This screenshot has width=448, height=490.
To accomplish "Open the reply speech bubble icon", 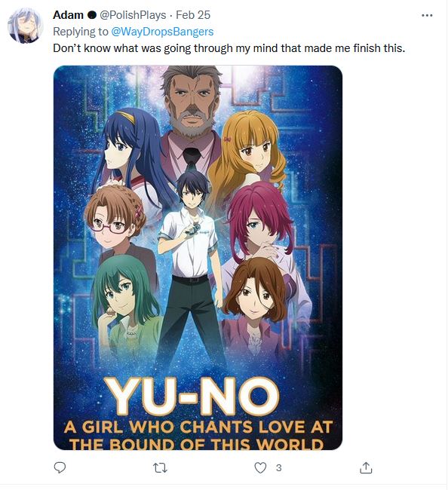I will pos(60,467).
